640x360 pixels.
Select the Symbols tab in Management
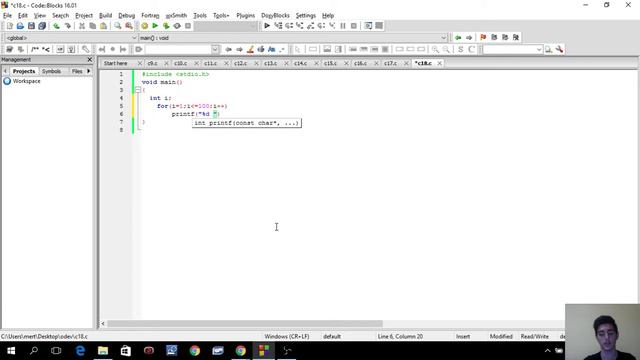[x=51, y=71]
